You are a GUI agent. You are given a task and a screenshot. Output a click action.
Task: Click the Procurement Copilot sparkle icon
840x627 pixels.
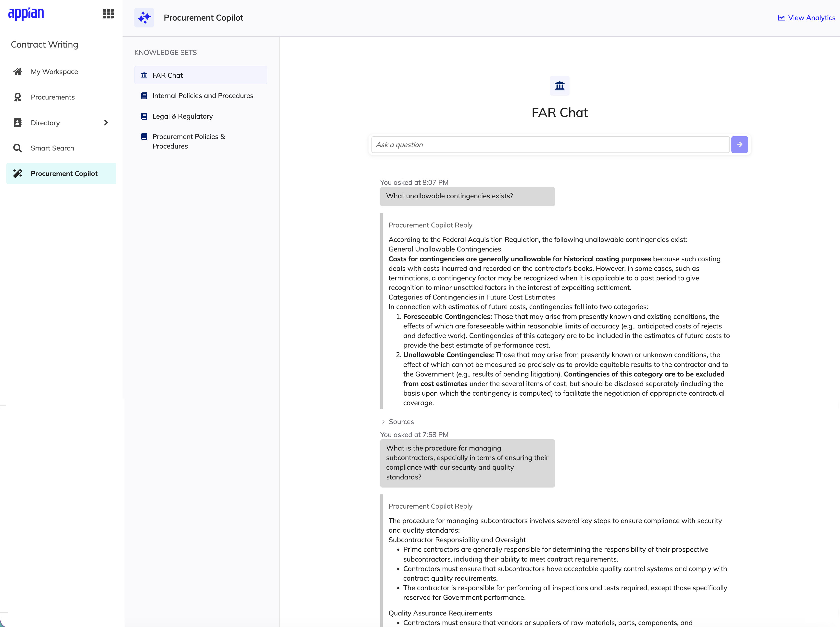144,17
